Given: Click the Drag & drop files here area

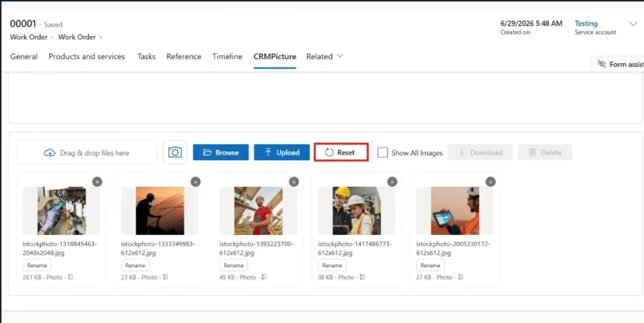Looking at the screenshot, I should (x=87, y=153).
